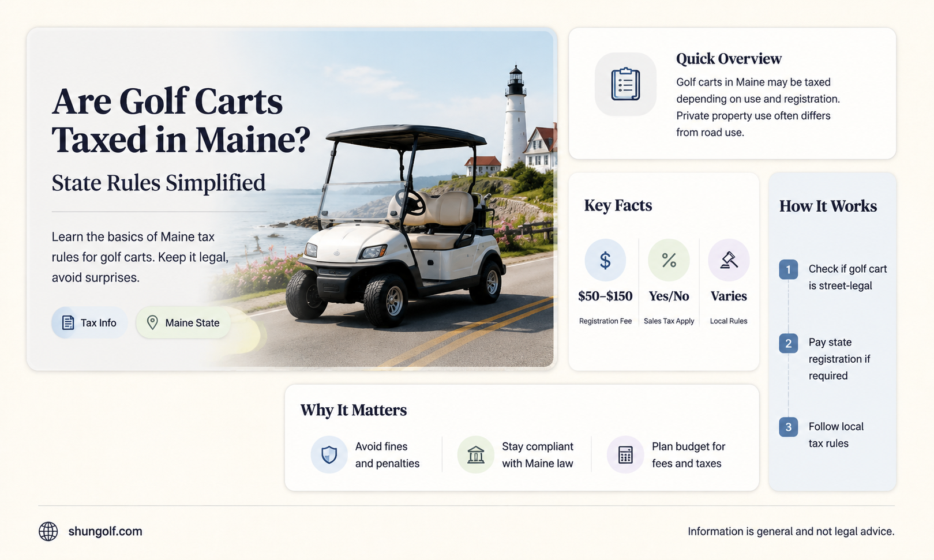Click the location pin in Maine State pill
This screenshot has width=934, height=560.
tap(152, 322)
